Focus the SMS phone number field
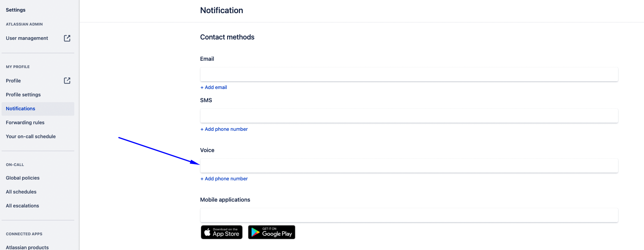Image resolution: width=644 pixels, height=250 pixels. (409, 116)
